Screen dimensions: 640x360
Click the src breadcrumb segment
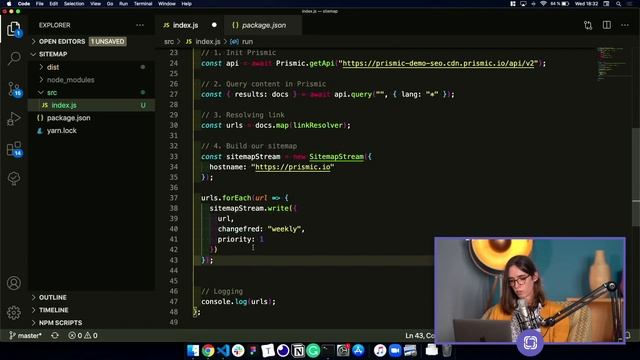pos(169,42)
